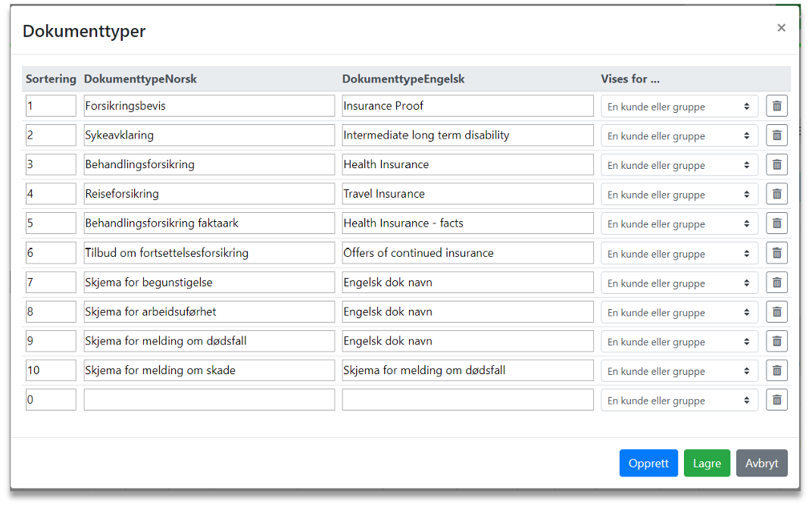
Task: Remove the Reiseforsikring row via trash icon
Action: point(776,194)
